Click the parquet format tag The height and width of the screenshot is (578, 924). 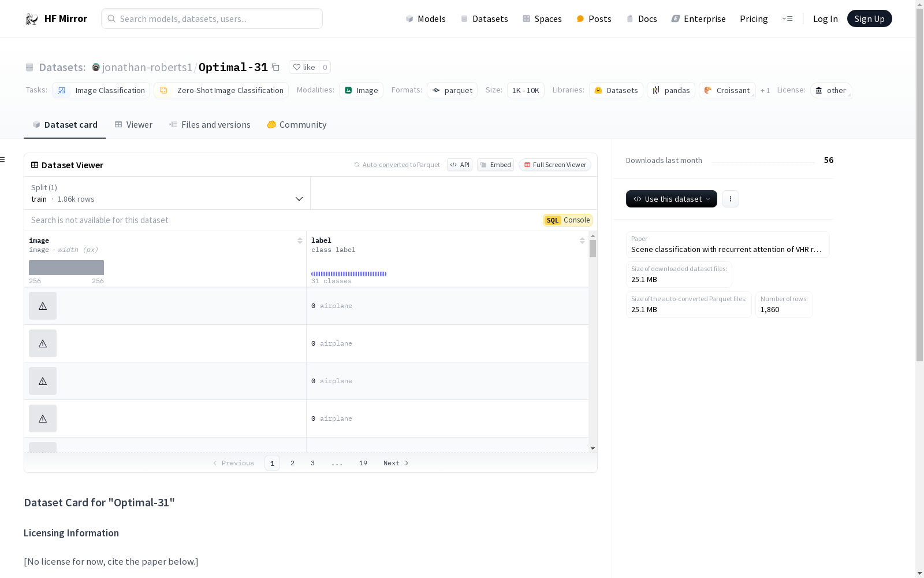click(x=452, y=90)
